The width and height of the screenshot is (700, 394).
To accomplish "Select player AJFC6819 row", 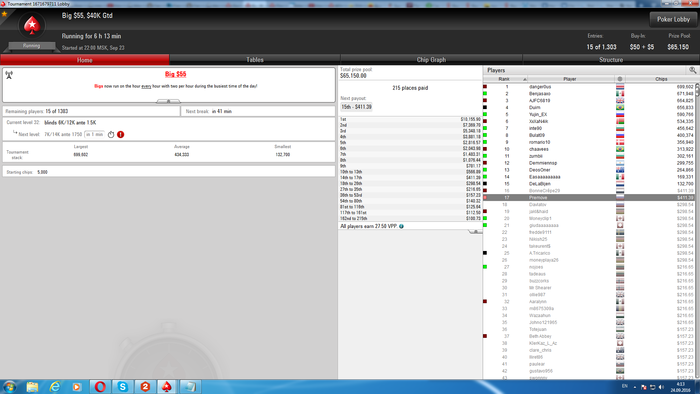I will coord(589,101).
